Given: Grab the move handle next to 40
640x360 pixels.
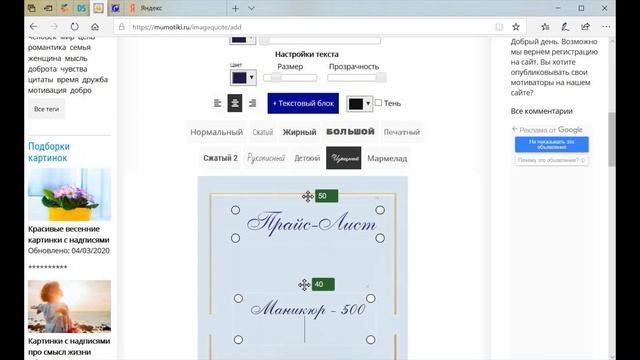Looking at the screenshot, I should point(304,284).
